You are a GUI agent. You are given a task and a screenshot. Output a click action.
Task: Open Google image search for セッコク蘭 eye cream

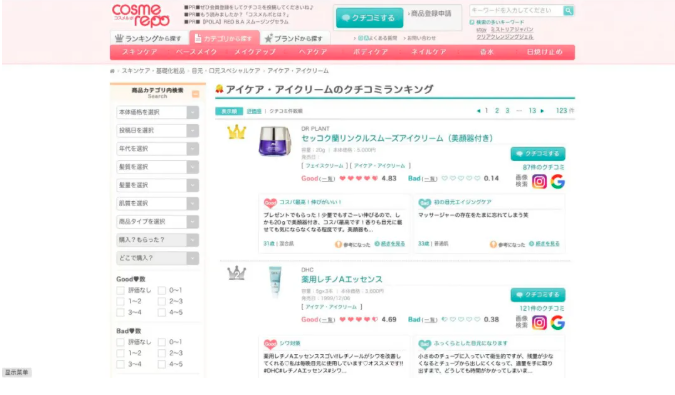point(557,182)
